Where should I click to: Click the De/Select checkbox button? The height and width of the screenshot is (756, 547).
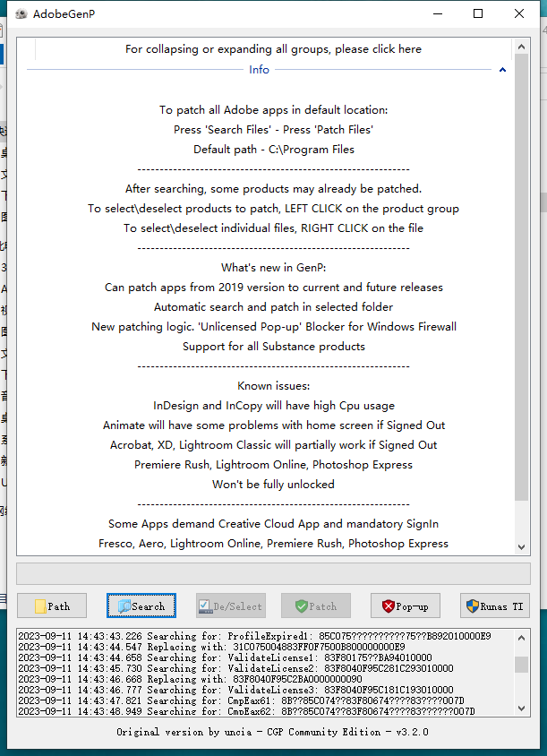click(230, 606)
